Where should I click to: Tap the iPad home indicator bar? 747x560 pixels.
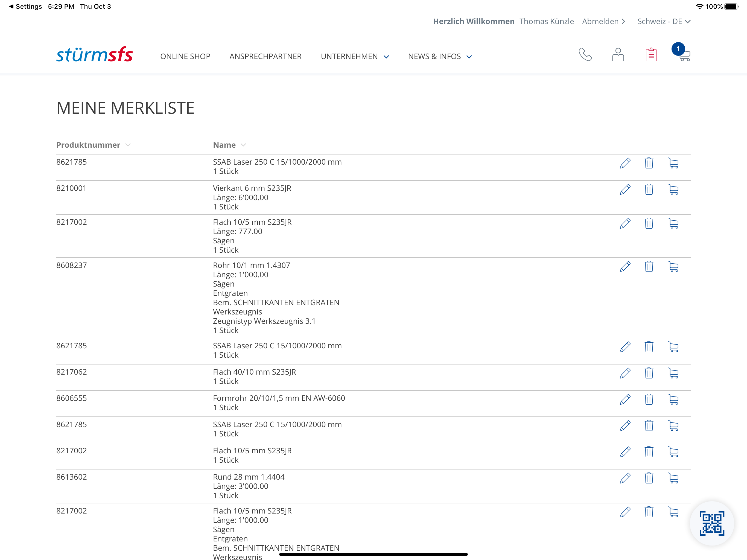pyautogui.click(x=373, y=554)
